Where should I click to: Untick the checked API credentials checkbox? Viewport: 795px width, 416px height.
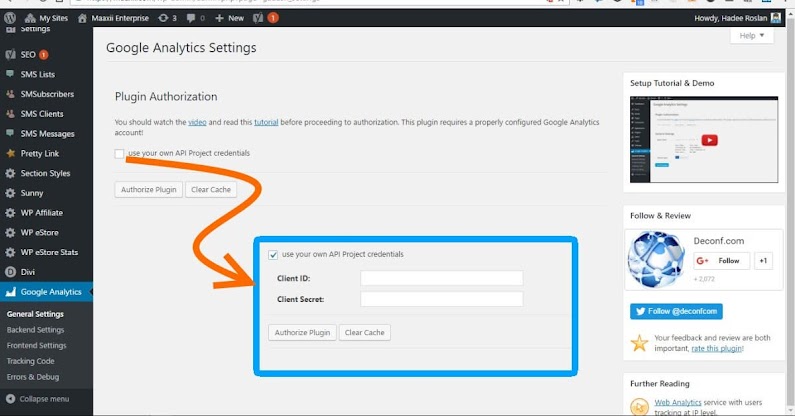point(273,255)
